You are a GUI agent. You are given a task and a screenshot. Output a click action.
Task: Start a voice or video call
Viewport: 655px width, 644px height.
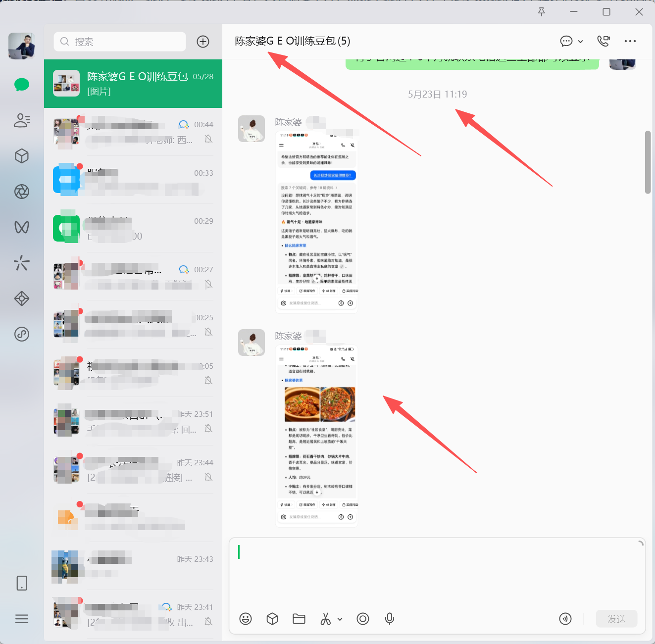(604, 41)
